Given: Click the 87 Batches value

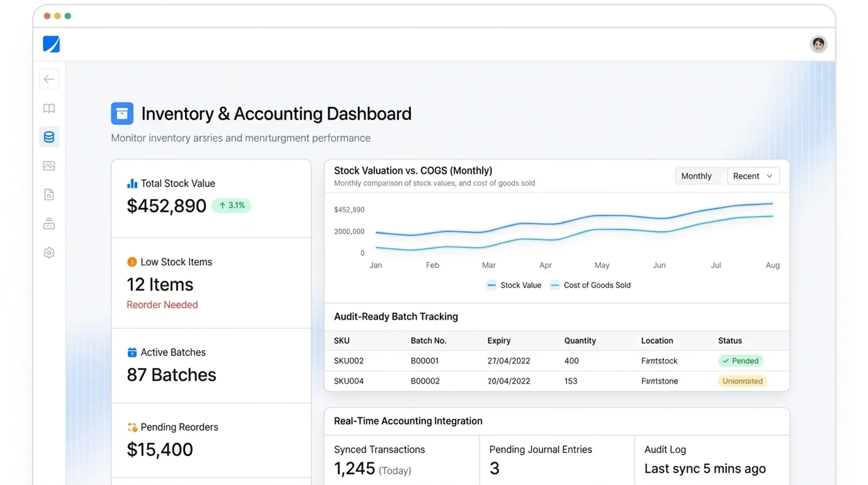Looking at the screenshot, I should pyautogui.click(x=172, y=375).
